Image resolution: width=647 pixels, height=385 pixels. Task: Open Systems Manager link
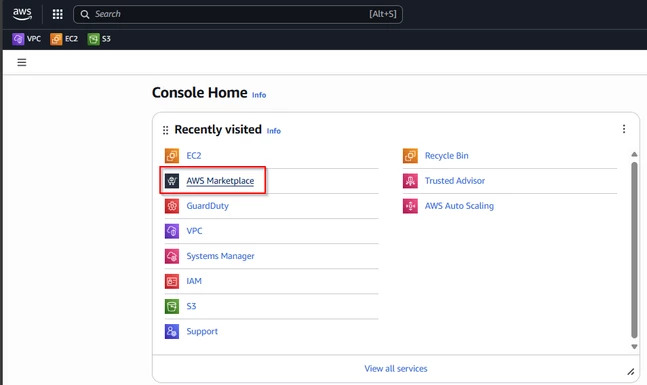(220, 256)
